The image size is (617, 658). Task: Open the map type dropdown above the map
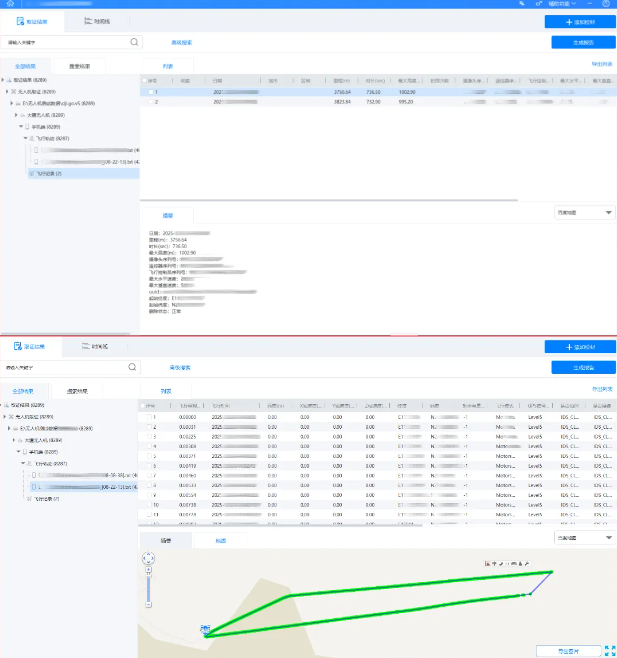tap(583, 538)
